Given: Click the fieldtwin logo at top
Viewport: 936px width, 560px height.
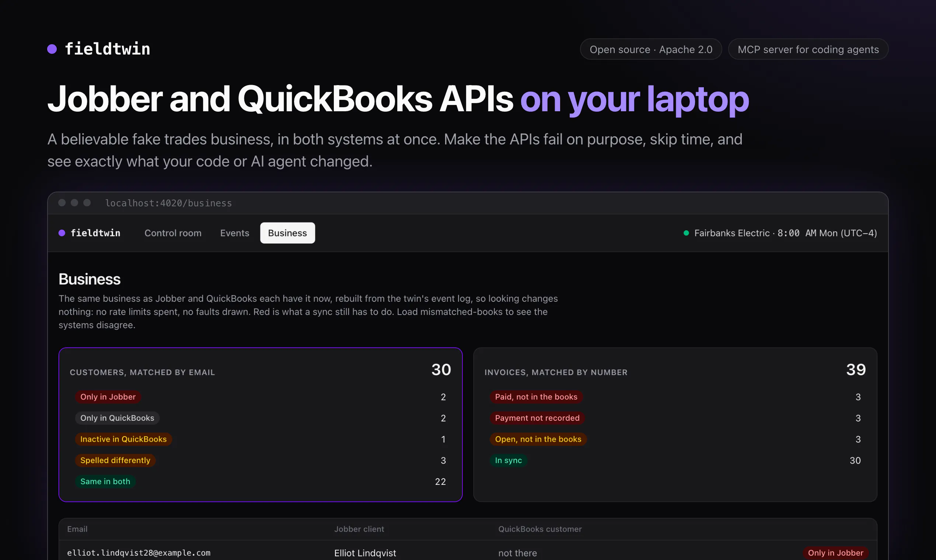Looking at the screenshot, I should 98,49.
